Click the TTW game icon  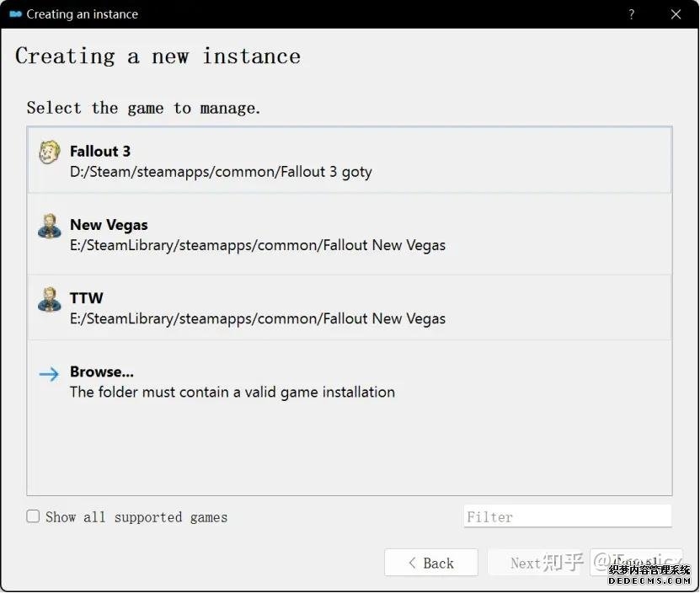[x=49, y=300]
